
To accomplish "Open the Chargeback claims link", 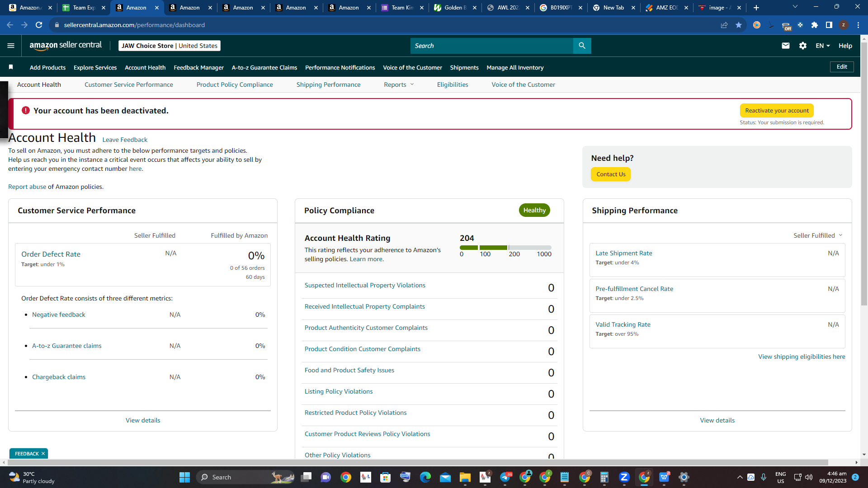I will (x=59, y=377).
